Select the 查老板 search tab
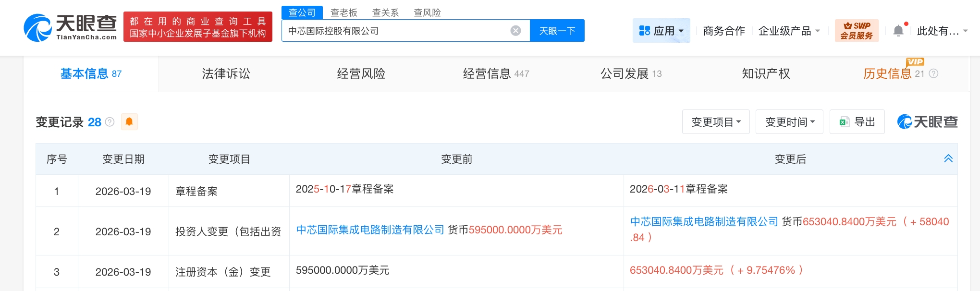 (x=343, y=12)
